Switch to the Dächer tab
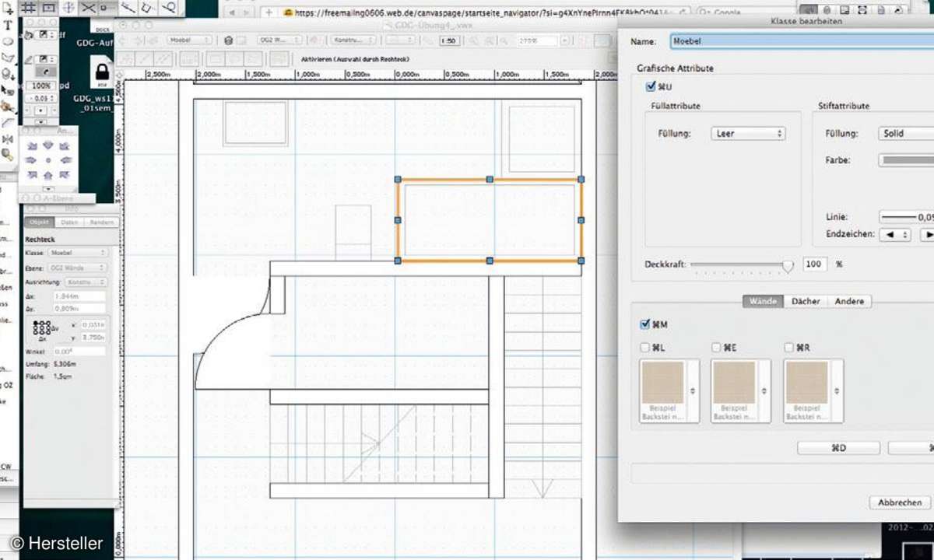This screenshot has width=934, height=560. point(806,302)
